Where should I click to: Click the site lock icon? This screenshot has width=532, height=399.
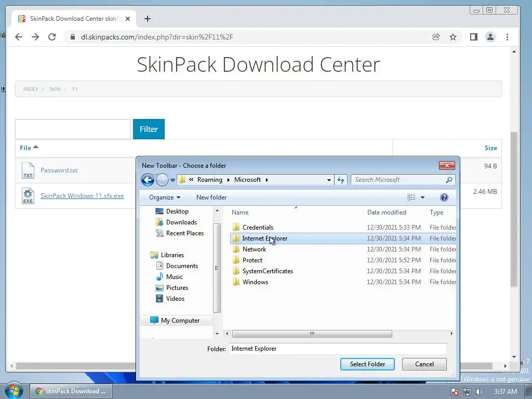(73, 37)
